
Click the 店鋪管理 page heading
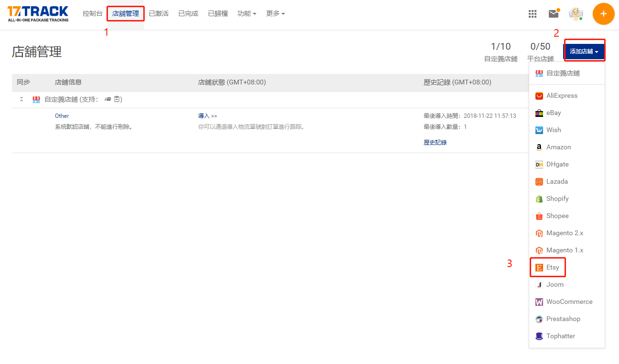pos(37,52)
